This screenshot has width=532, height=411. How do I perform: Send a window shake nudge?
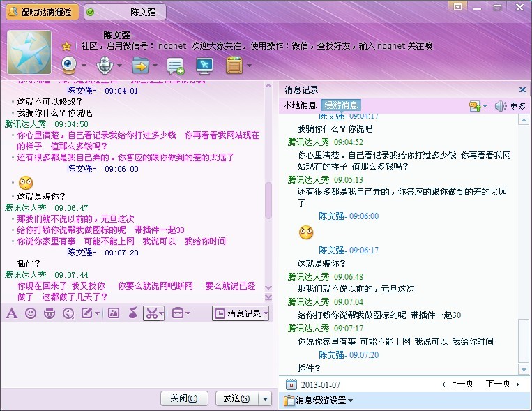68,313
